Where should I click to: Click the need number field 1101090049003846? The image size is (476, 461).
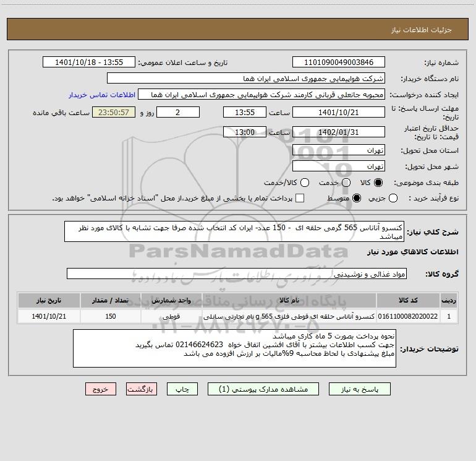(339, 62)
